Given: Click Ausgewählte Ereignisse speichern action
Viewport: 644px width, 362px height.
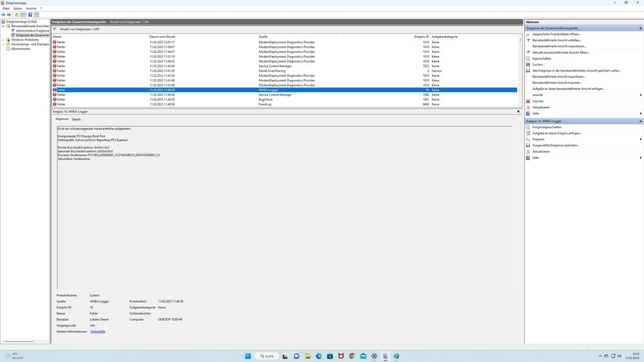Looking at the screenshot, I should 555,145.
